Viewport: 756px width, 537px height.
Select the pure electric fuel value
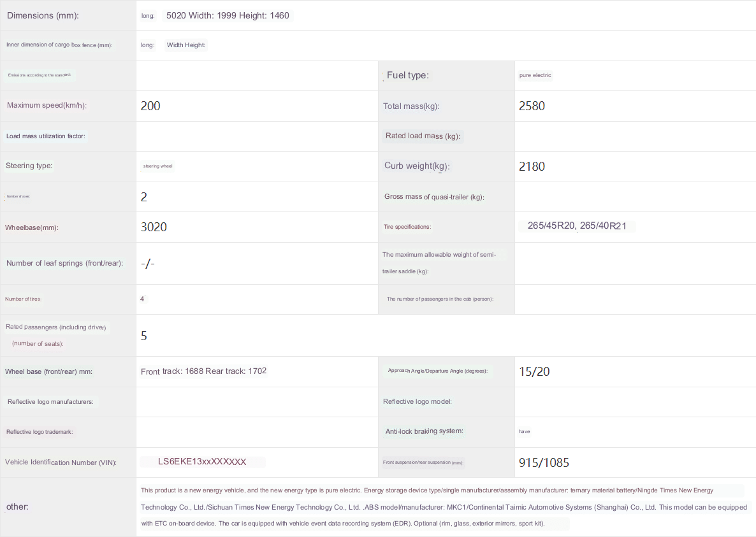[535, 75]
